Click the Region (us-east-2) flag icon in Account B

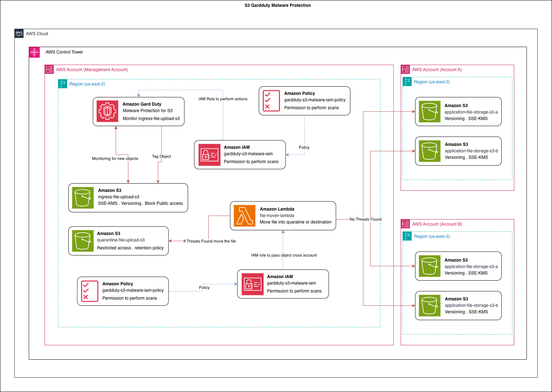click(x=407, y=236)
